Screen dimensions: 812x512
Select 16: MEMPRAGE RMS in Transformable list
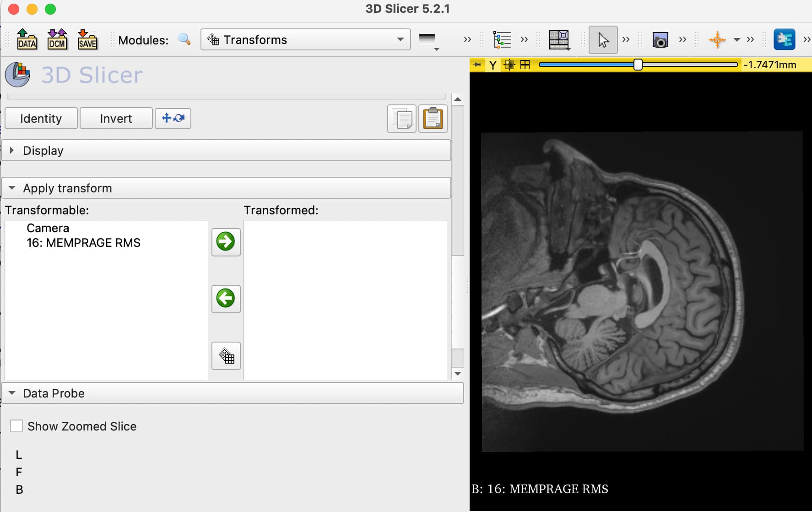pos(83,243)
